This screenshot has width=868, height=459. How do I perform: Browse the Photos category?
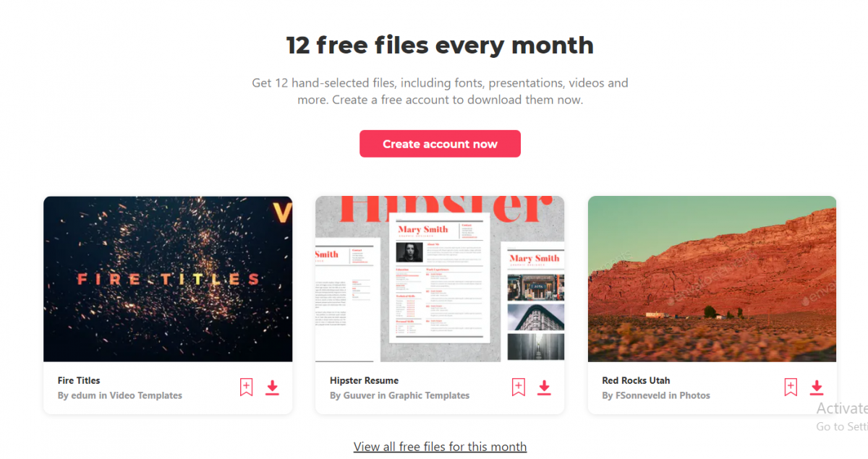click(696, 395)
